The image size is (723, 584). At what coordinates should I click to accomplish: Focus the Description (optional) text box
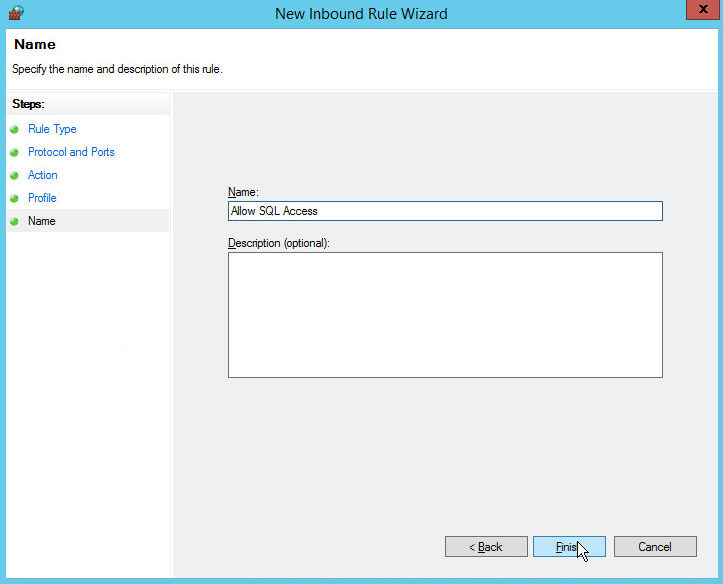(445, 314)
